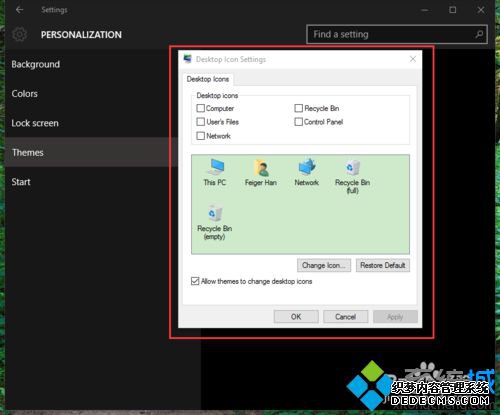
Task: Select the This PC icon in preview
Action: [215, 172]
